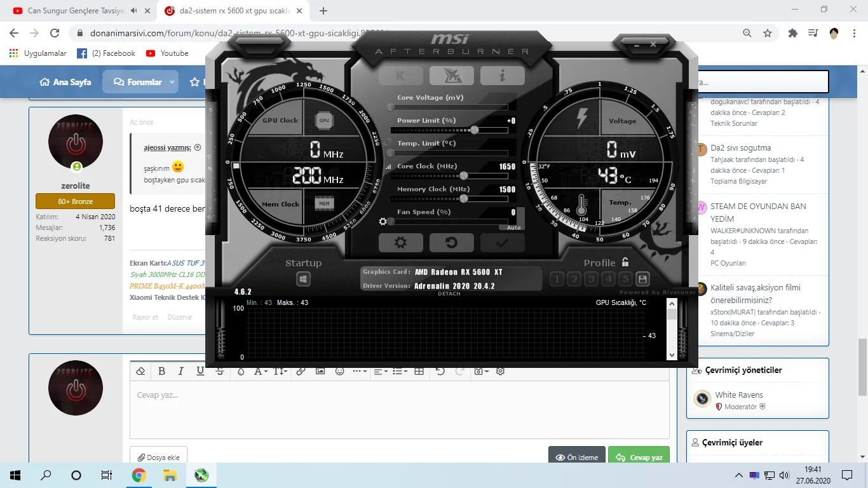Open 'Da2 sıvı sogutma' thread link
The height and width of the screenshot is (488, 868).
pyautogui.click(x=741, y=148)
